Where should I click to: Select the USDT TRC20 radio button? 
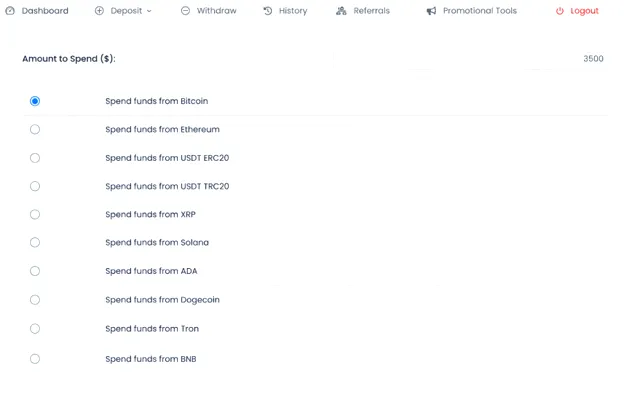coord(35,186)
